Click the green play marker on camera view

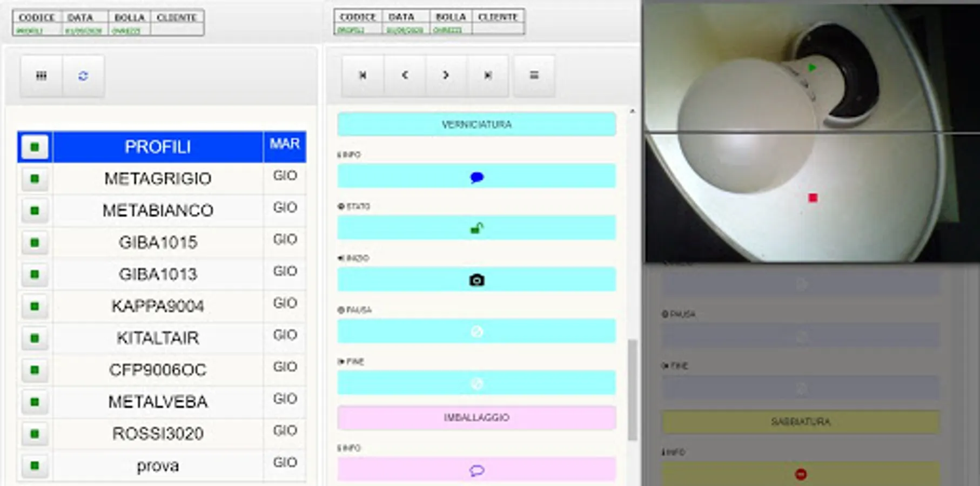812,67
